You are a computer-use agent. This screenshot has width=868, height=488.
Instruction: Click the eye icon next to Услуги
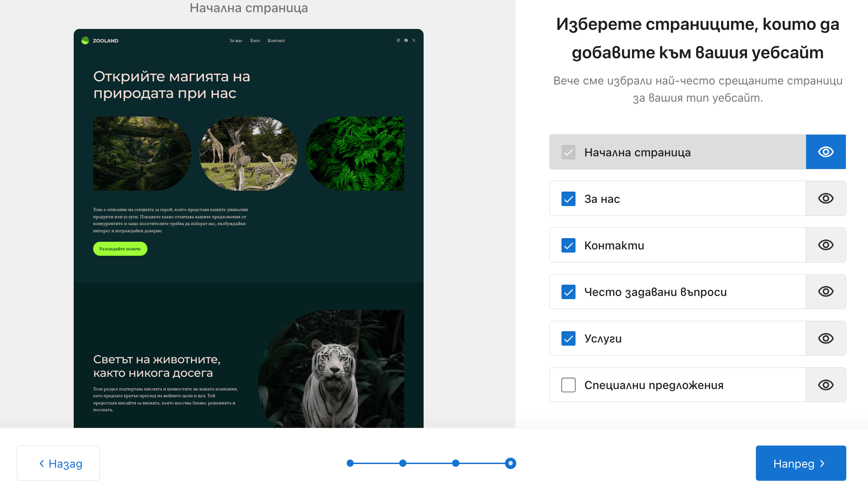coord(826,338)
